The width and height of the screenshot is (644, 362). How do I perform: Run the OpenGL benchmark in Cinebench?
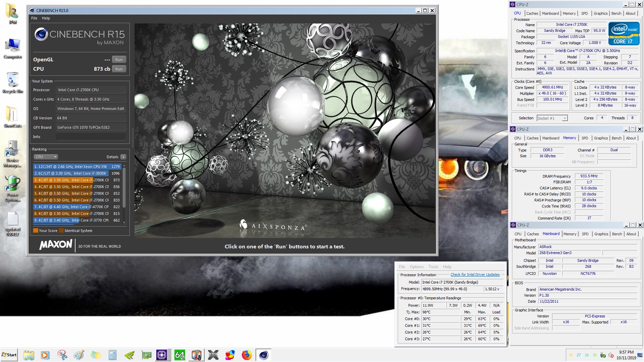[x=119, y=60]
